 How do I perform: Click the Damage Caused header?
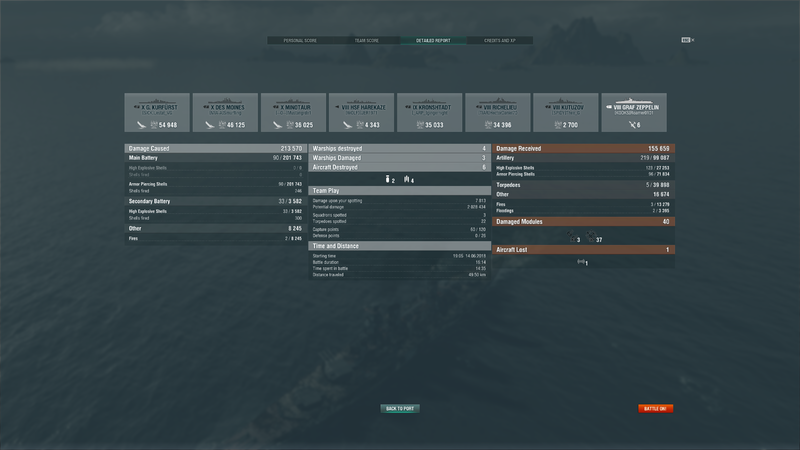216,148
